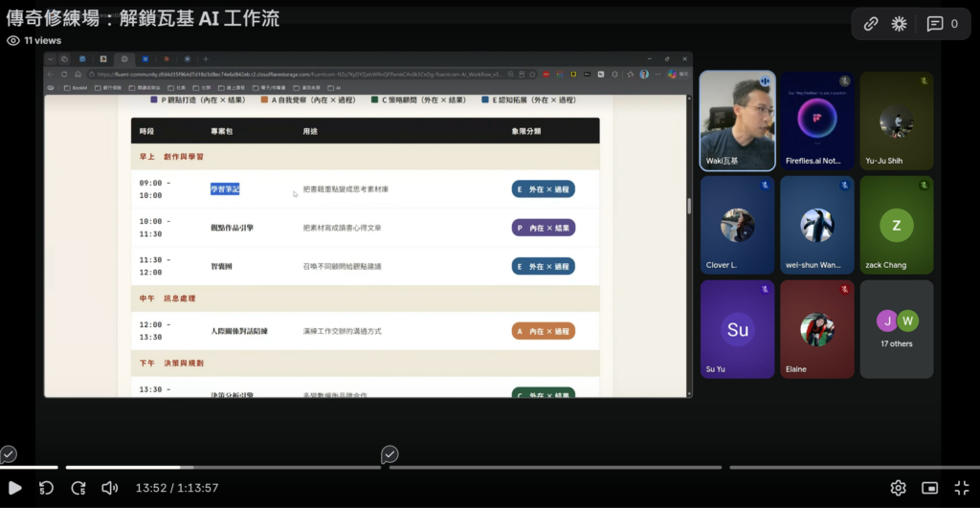Select Clover L. participant tile
Image resolution: width=980 pixels, height=508 pixels.
tap(738, 225)
